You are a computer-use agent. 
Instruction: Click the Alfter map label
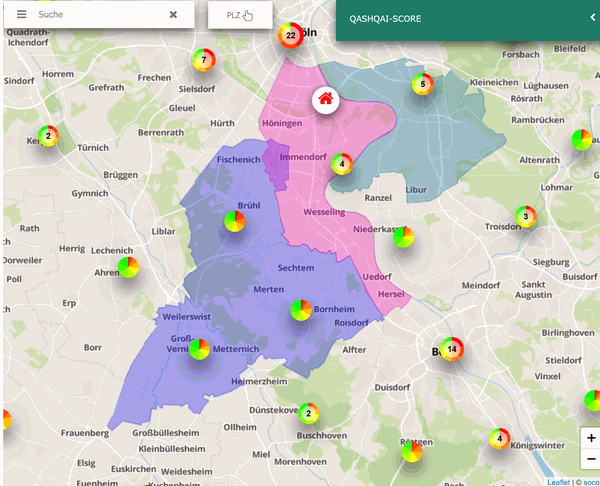point(354,350)
